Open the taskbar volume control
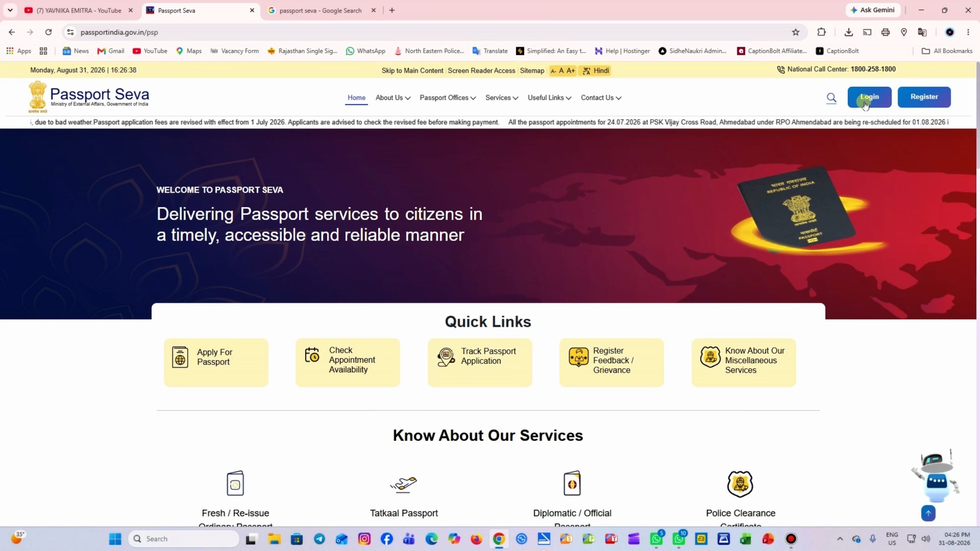Screen dimensions: 980x551 926,539
